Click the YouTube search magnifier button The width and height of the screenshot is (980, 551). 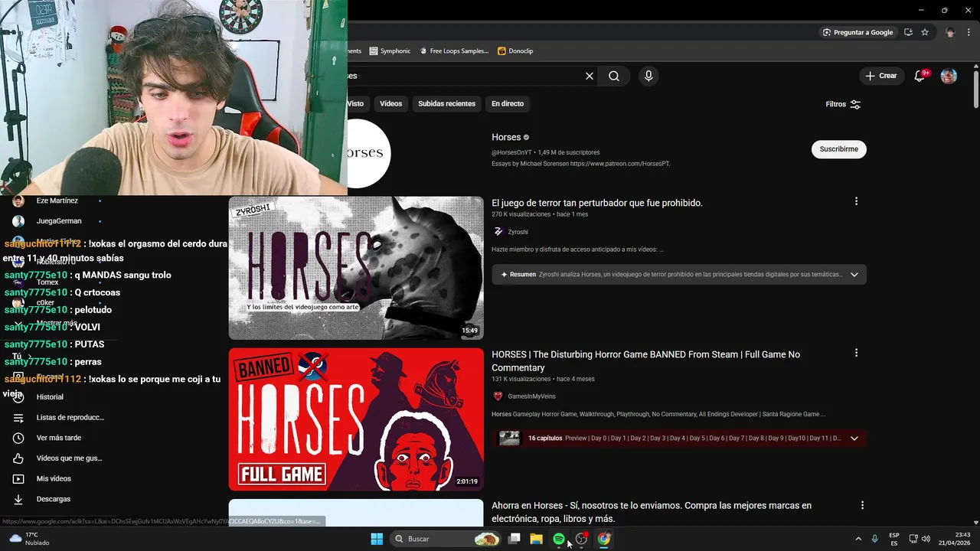614,76
